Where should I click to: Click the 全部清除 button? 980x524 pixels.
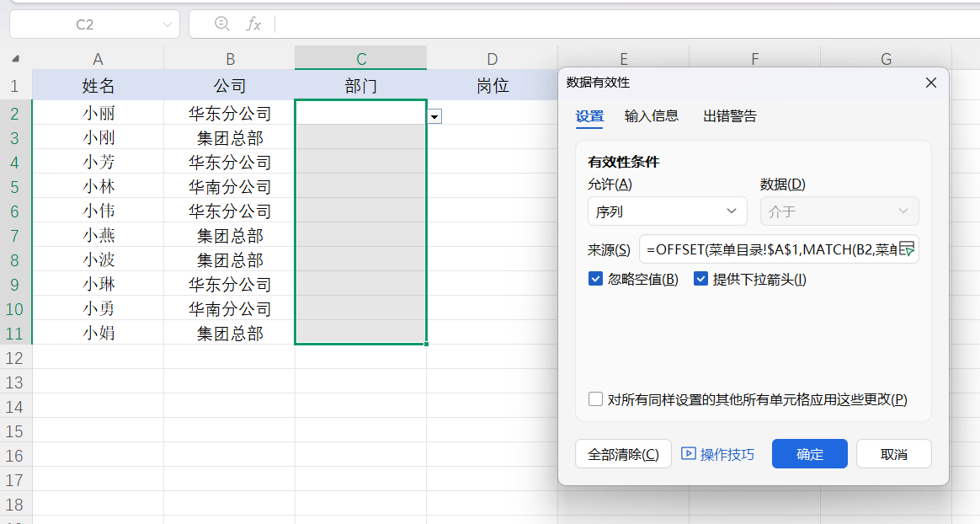coord(623,454)
